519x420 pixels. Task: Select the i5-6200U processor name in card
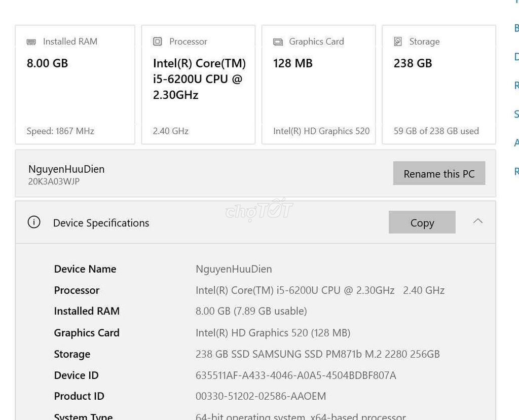199,79
